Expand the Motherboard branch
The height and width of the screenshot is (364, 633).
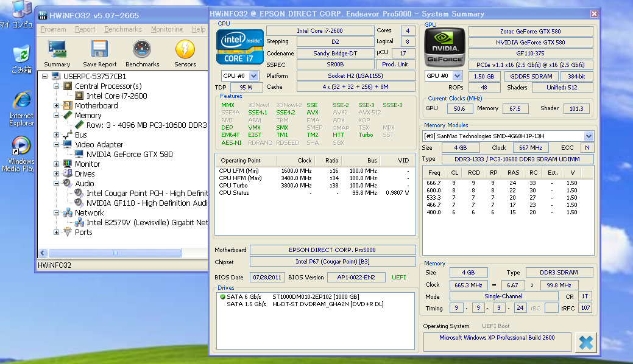57,105
